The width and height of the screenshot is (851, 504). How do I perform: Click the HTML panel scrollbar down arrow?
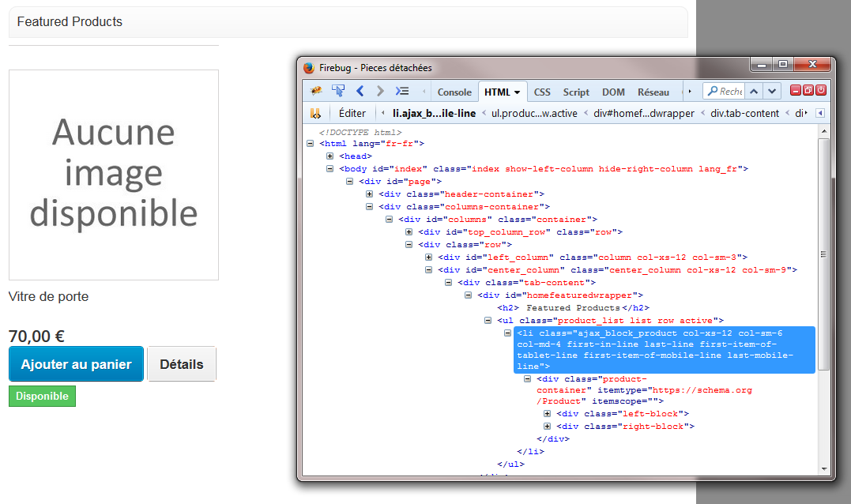[824, 468]
